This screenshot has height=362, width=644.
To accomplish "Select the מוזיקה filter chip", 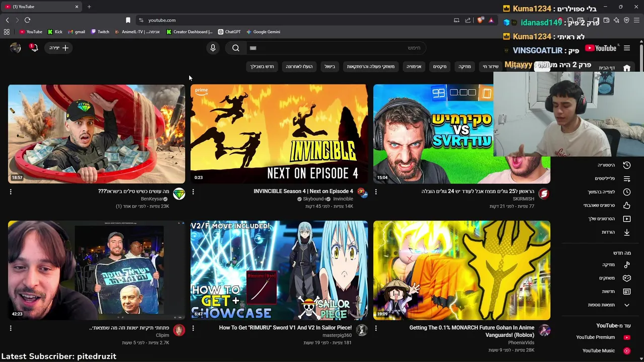I will tap(465, 66).
